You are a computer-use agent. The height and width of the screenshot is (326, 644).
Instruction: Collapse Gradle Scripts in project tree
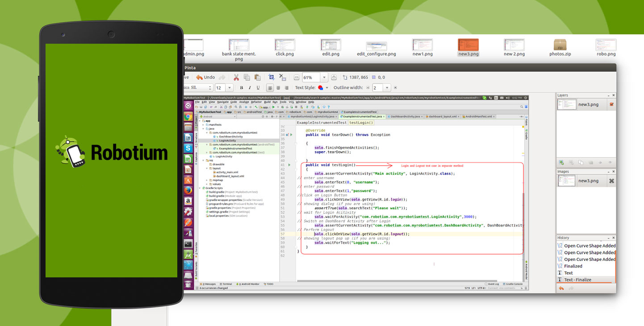tap(201, 188)
